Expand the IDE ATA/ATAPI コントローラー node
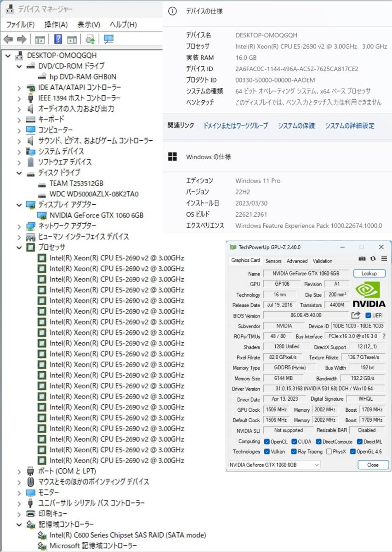The height and width of the screenshot is (552, 392). pos(19,87)
